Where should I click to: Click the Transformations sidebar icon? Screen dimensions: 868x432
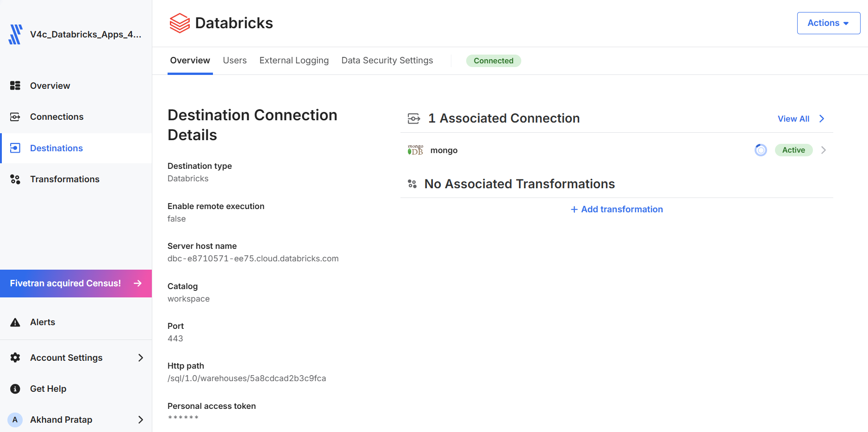coord(15,179)
